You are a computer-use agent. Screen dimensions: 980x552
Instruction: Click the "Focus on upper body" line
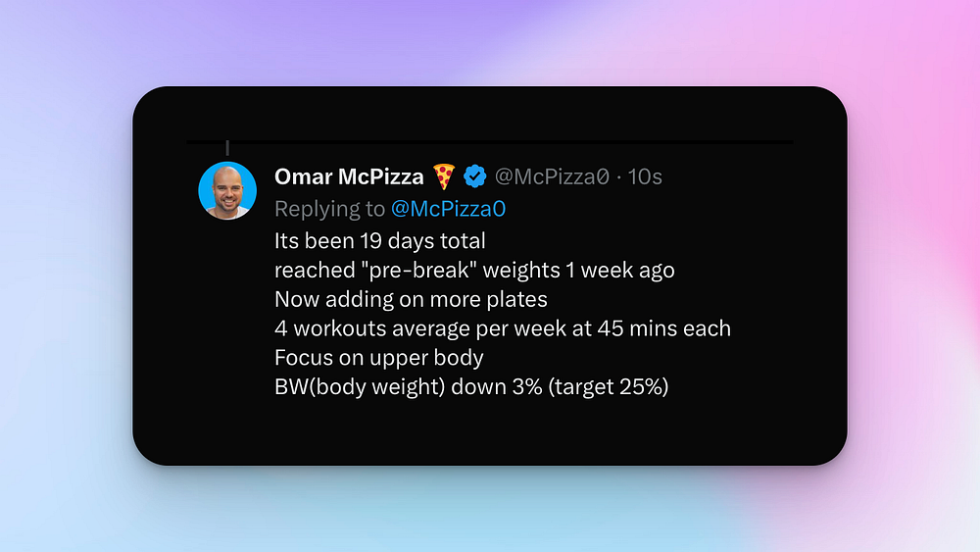(x=378, y=358)
